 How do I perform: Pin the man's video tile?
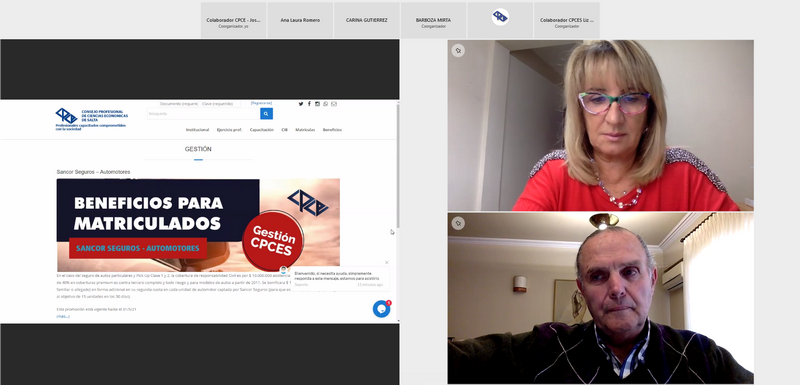pyautogui.click(x=458, y=223)
